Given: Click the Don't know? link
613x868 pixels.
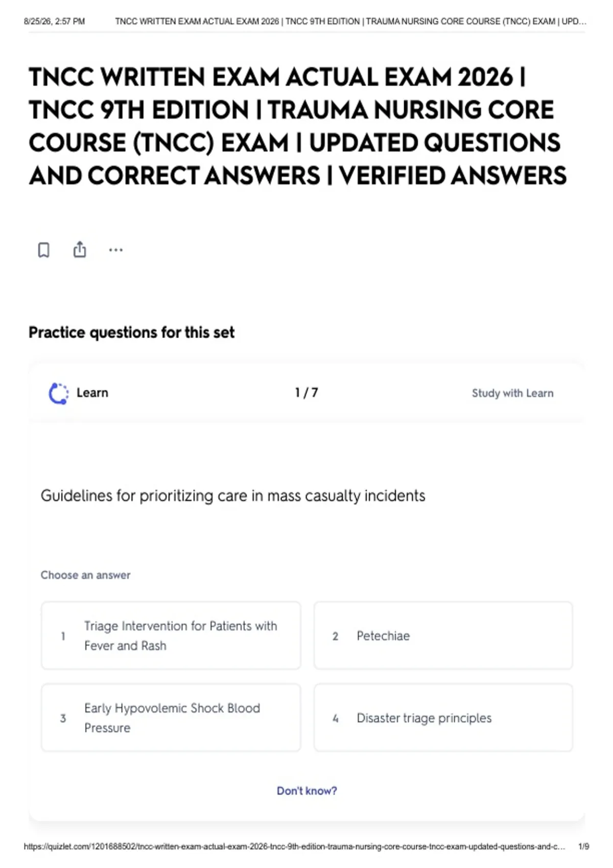Looking at the screenshot, I should (x=307, y=791).
